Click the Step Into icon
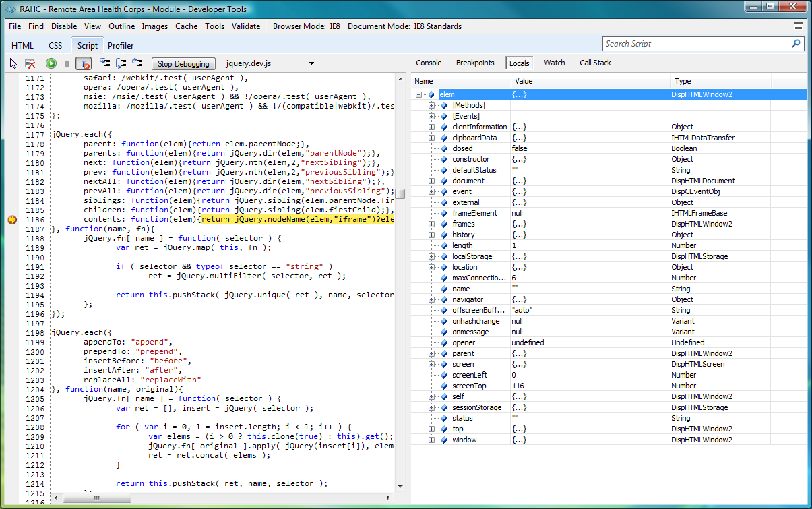The height and width of the screenshot is (509, 812). (104, 63)
